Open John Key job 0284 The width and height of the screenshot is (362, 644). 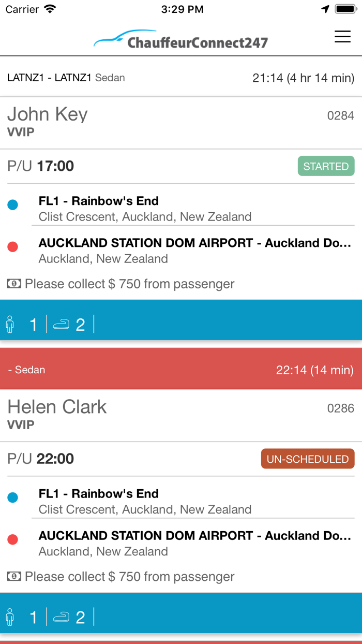(181, 123)
